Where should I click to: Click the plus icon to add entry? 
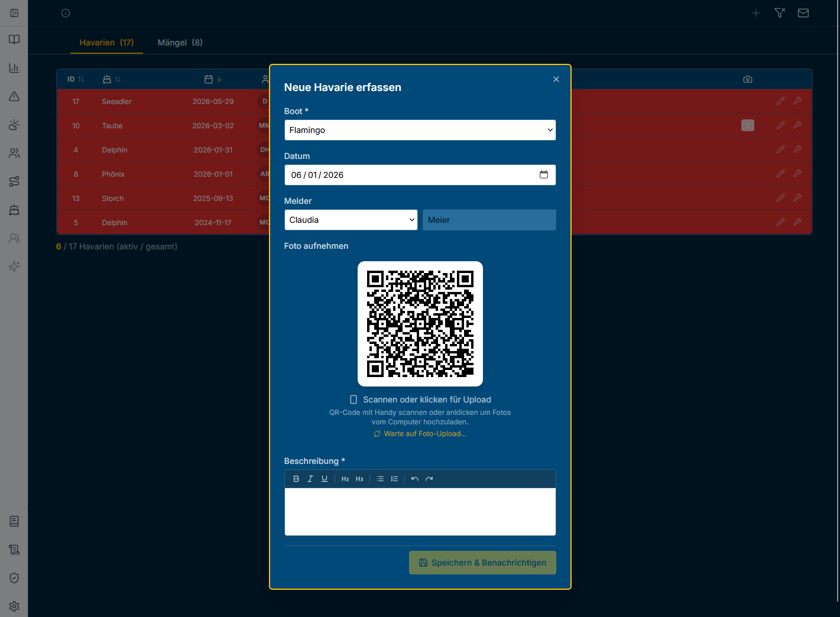coord(755,13)
